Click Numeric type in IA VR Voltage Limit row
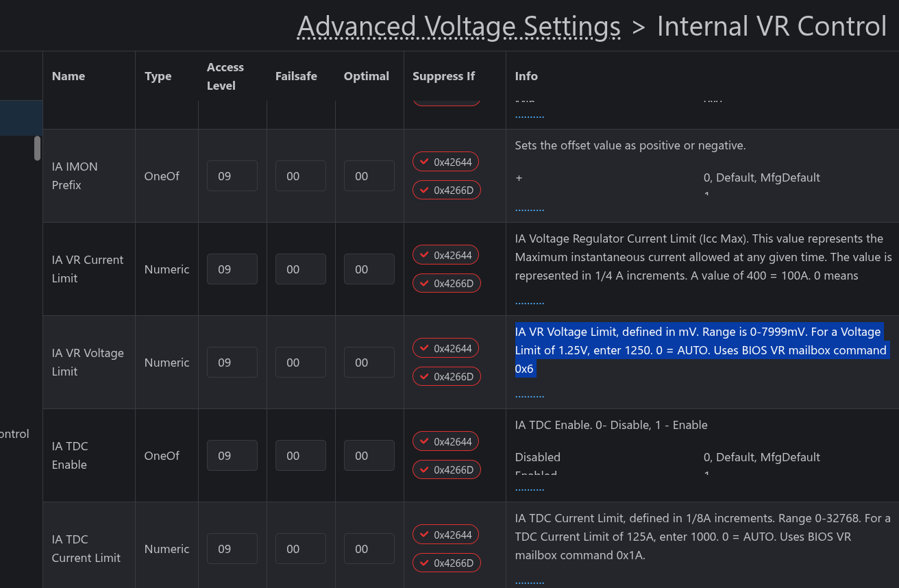899x588 pixels. [167, 363]
